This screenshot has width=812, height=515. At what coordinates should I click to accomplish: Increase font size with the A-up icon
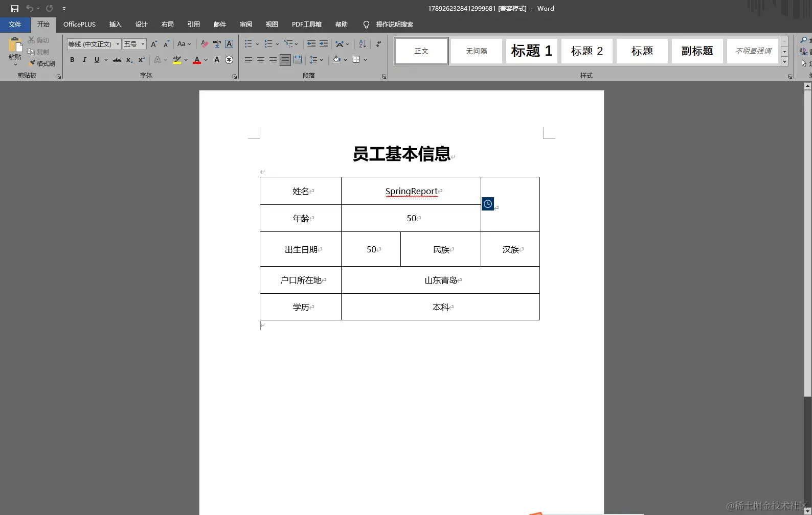tap(154, 44)
